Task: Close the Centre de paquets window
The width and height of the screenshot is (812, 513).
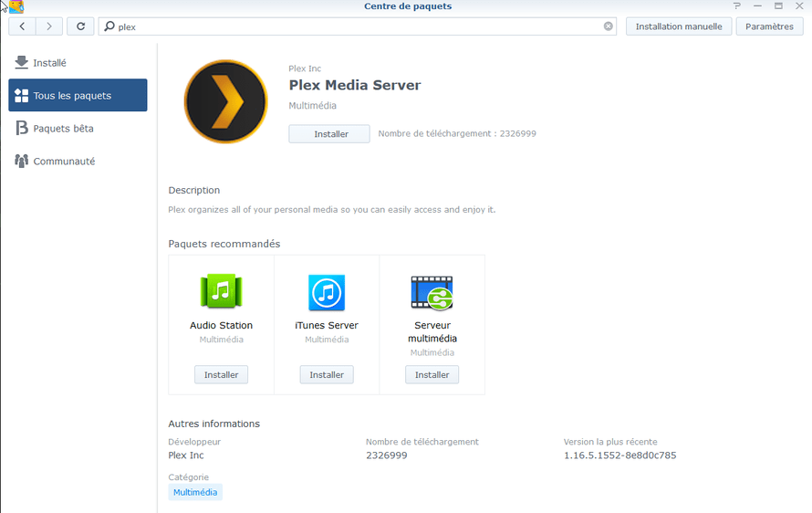Action: 799,6
